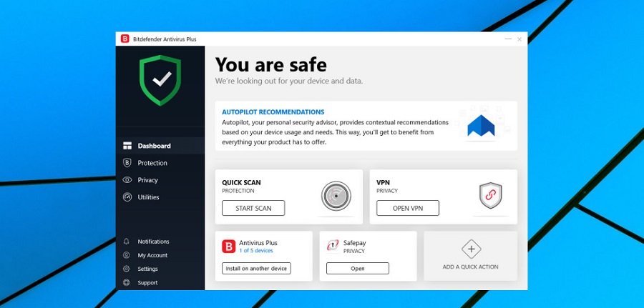
Task: Click the 'You are safe' headline
Action: 271,64
